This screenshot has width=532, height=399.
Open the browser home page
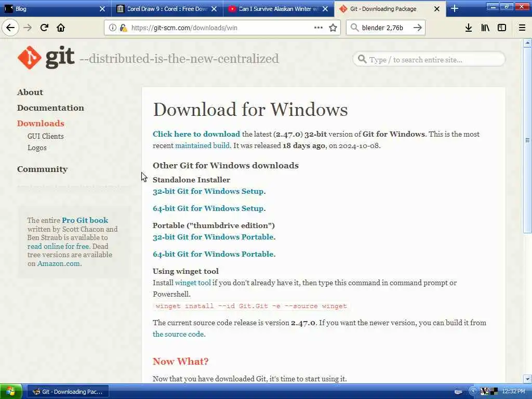point(61,28)
